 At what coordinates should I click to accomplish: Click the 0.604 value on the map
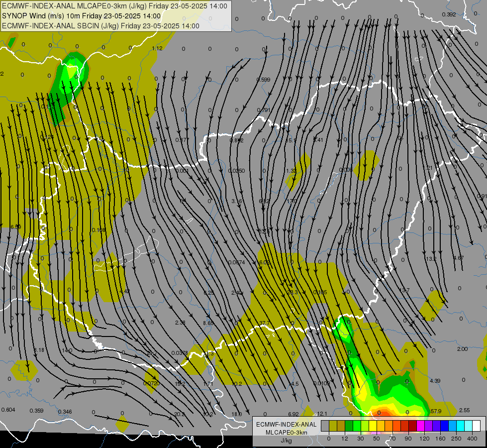8,410
